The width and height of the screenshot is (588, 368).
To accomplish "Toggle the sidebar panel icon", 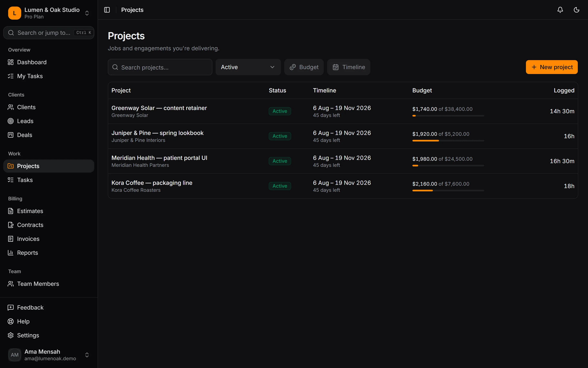I will point(107,10).
